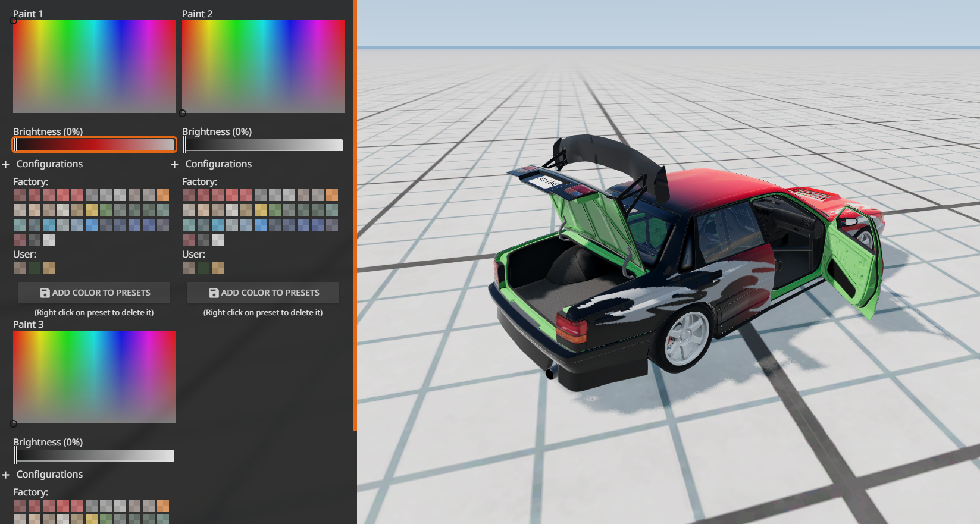Click 'Factory:' label under Paint 1
Viewport: 980px width, 524px height.
coord(31,181)
